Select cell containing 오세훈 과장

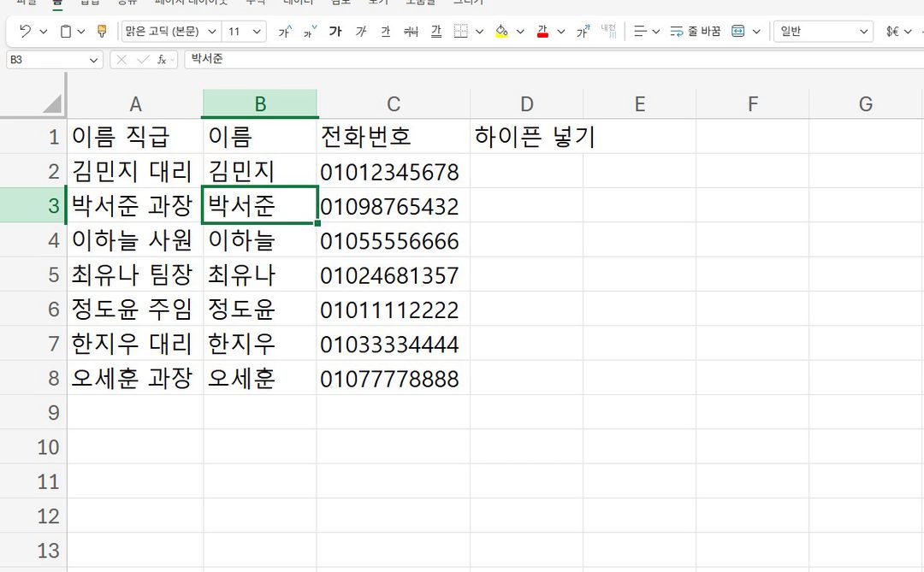(135, 378)
